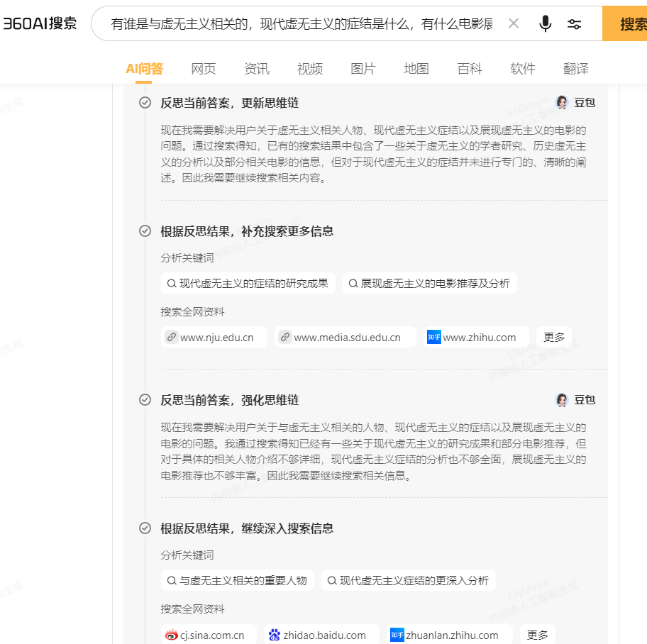The image size is (647, 644).
Task: Open search preferences via the sliders icon
Action: tap(575, 23)
